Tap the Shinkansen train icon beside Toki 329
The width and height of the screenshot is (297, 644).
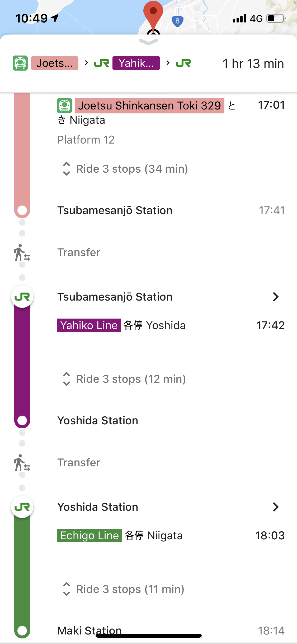(x=64, y=105)
